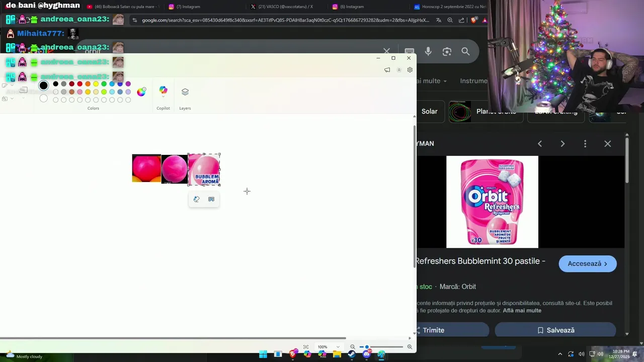Clear the Google search box with X
Viewport: 644px width, 362px height.
[386, 51]
